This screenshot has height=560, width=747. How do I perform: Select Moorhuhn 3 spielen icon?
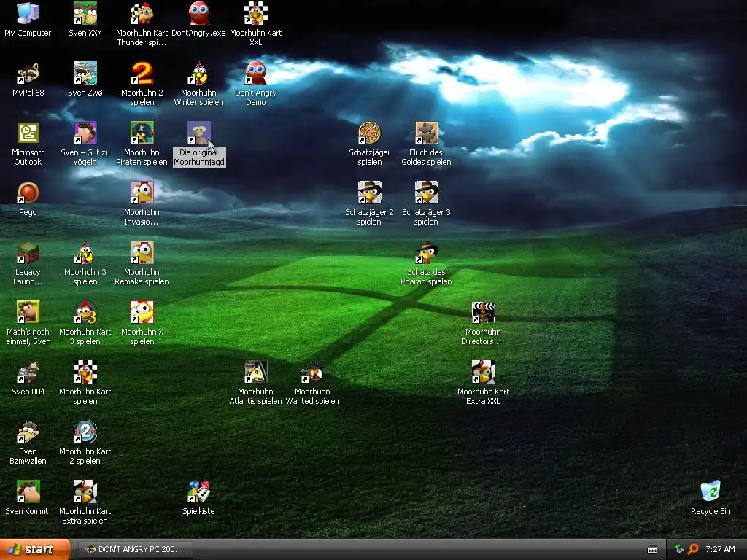85,253
